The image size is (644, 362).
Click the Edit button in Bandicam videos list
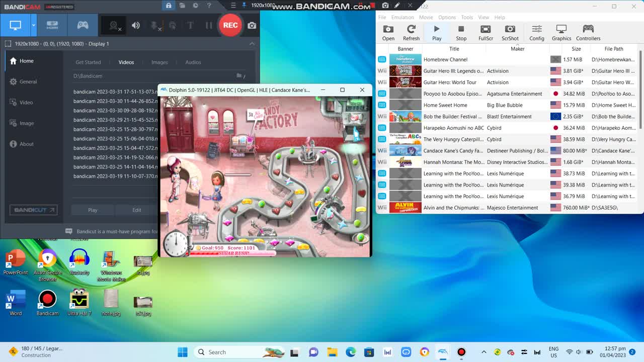[136, 210]
